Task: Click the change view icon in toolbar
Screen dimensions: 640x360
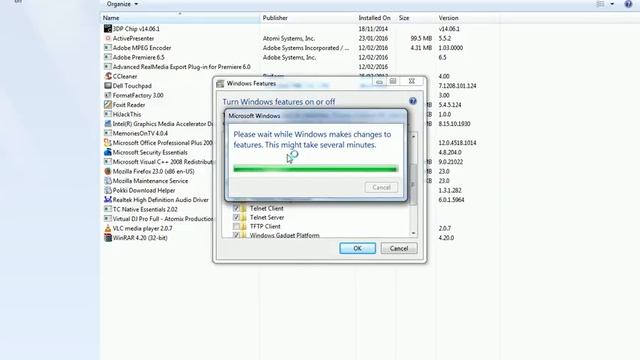Action: point(600,4)
